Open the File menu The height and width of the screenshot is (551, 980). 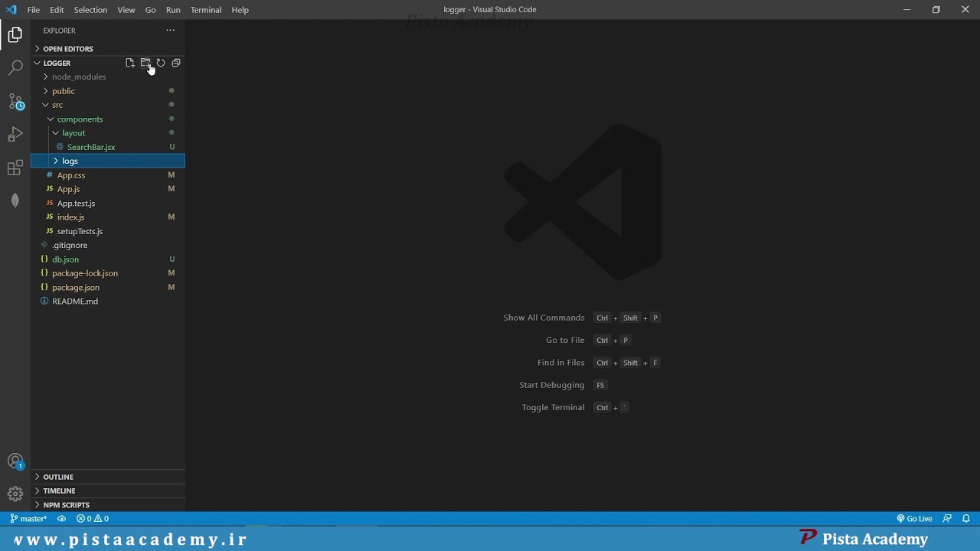coord(34,10)
